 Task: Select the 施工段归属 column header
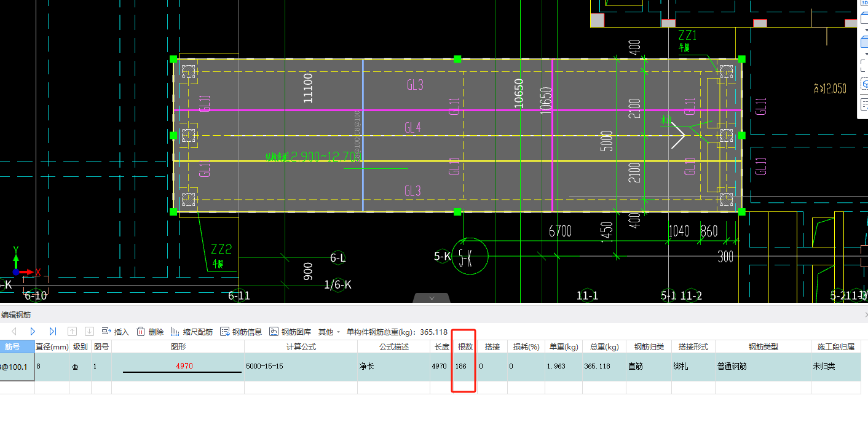[x=835, y=346]
